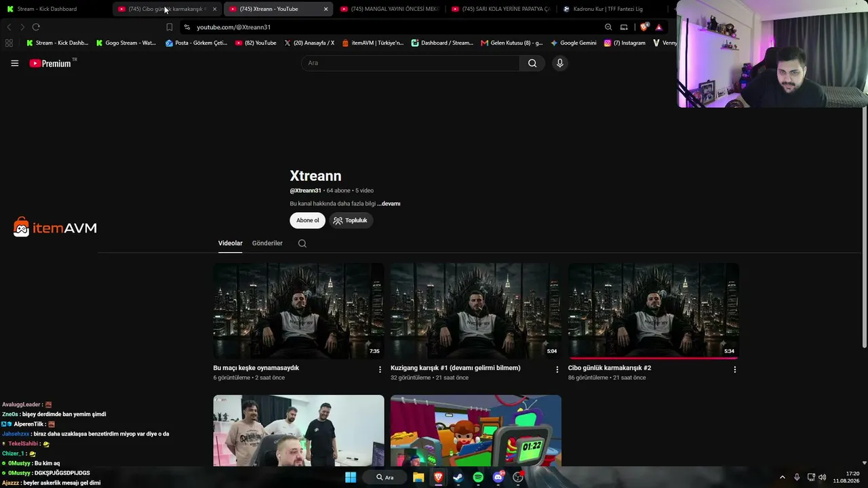This screenshot has height=488, width=868.
Task: Open the Gelen Kutusu Gmail bookmark
Action: click(x=512, y=43)
